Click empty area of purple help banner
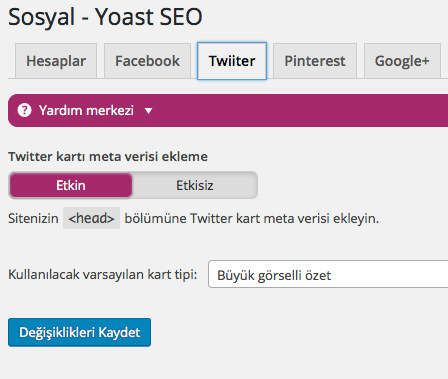Viewport: 448px width, 379px height. [x=300, y=110]
